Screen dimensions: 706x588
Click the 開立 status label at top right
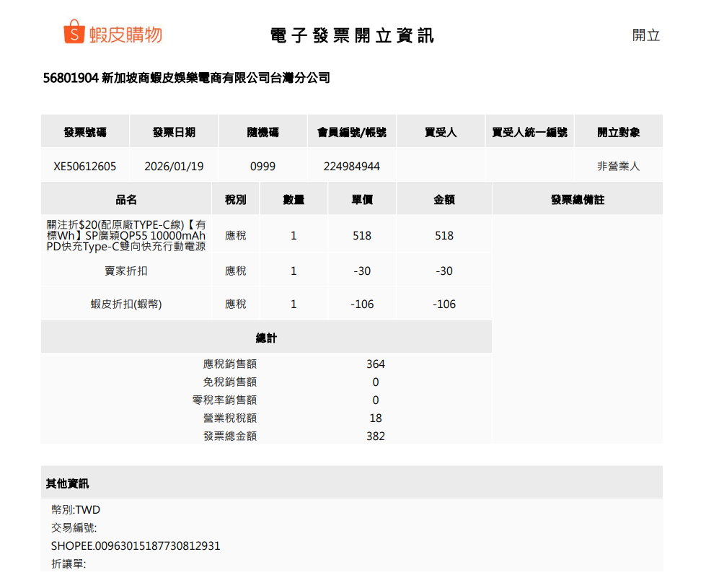point(645,35)
